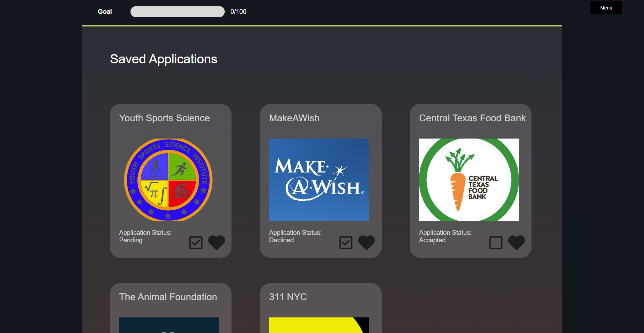Click the Saved Applications heading

click(x=163, y=59)
